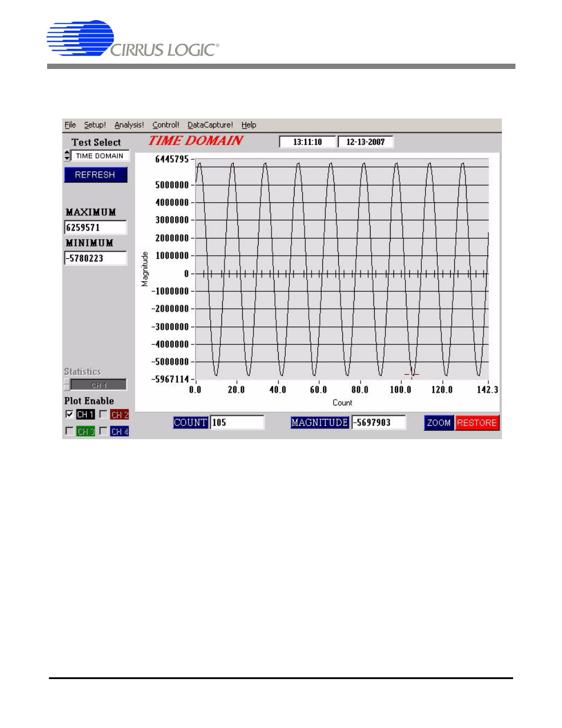Click the MAGNITUDE field showing -5697903
This screenshot has width=562, height=728.
coord(378,423)
